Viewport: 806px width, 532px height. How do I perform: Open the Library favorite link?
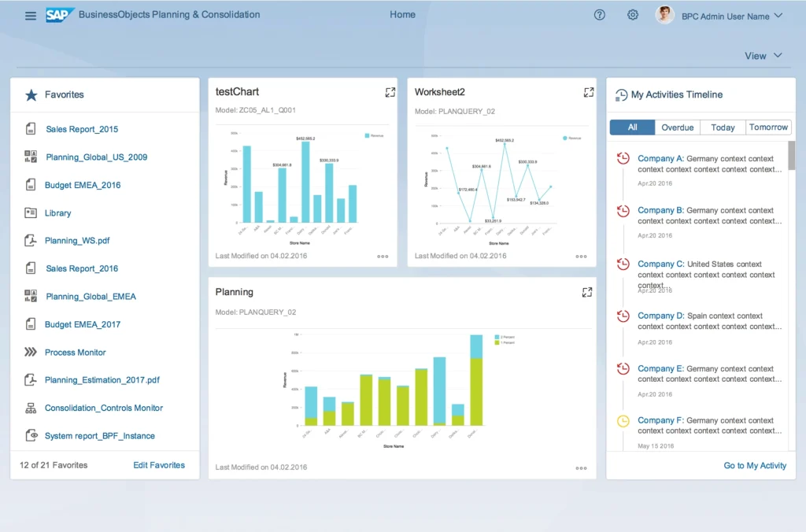click(x=57, y=212)
